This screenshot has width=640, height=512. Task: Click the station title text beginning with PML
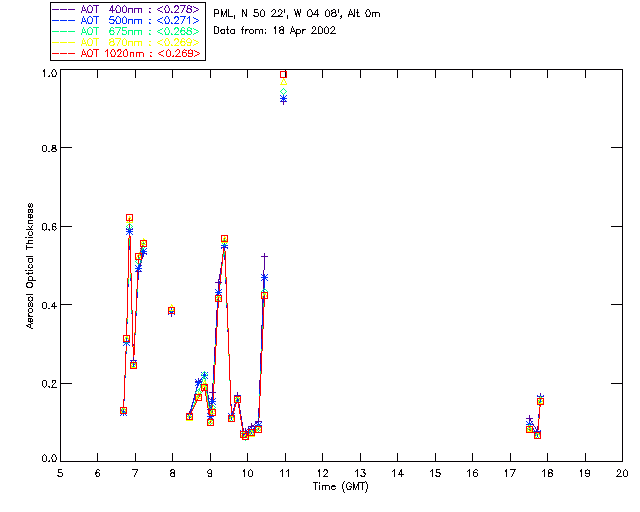click(297, 14)
